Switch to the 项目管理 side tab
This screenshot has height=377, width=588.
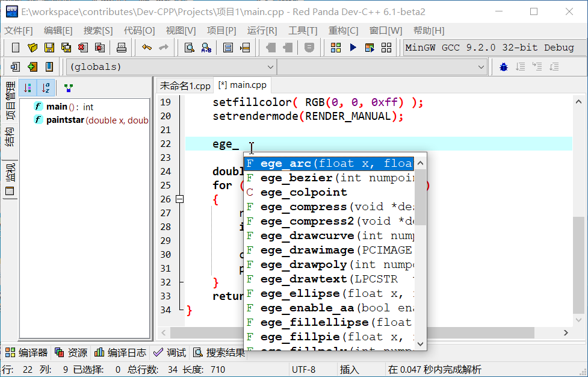(10, 101)
